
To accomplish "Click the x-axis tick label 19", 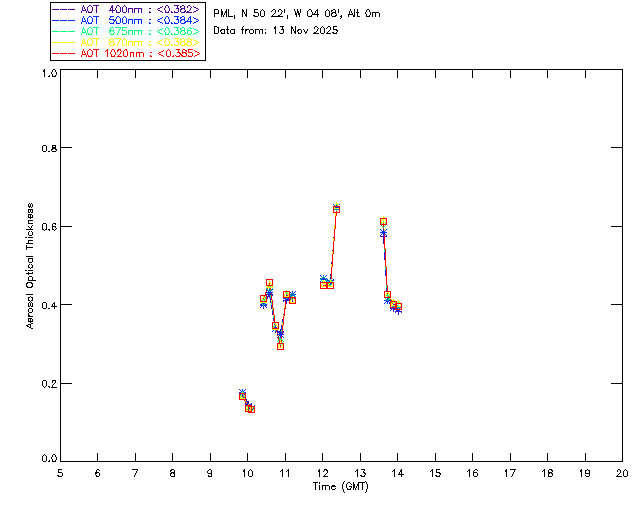I will click(x=585, y=473).
